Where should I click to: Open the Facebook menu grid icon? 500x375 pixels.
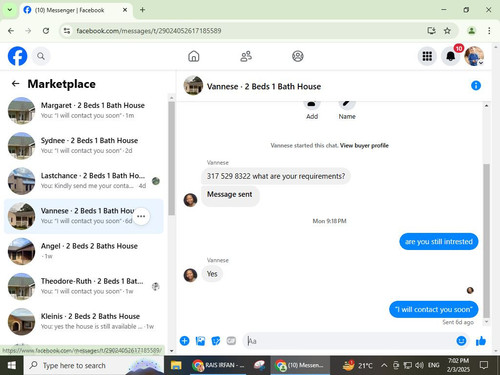427,56
